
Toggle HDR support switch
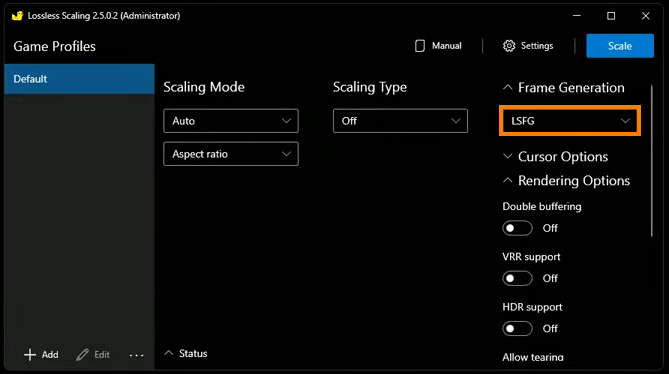click(x=517, y=329)
